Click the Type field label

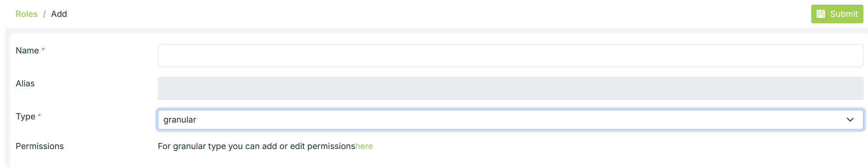click(x=25, y=116)
